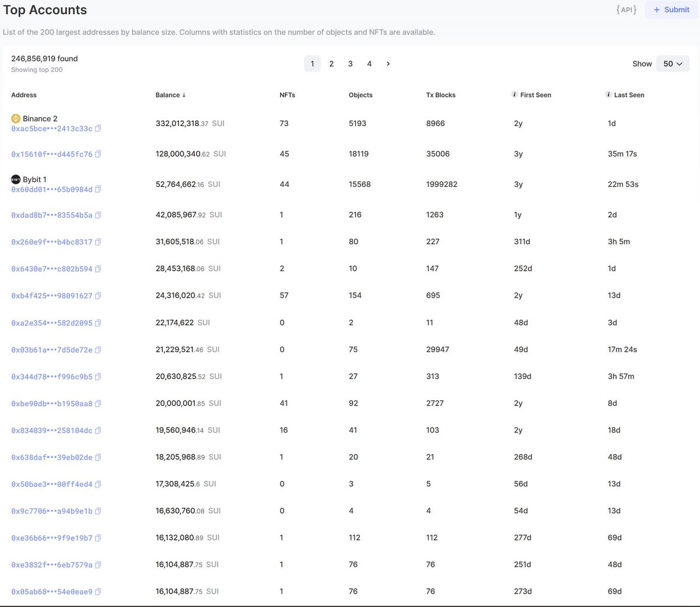
Task: Copy the Binance 2 address 0xac5bce
Action: tap(98, 128)
